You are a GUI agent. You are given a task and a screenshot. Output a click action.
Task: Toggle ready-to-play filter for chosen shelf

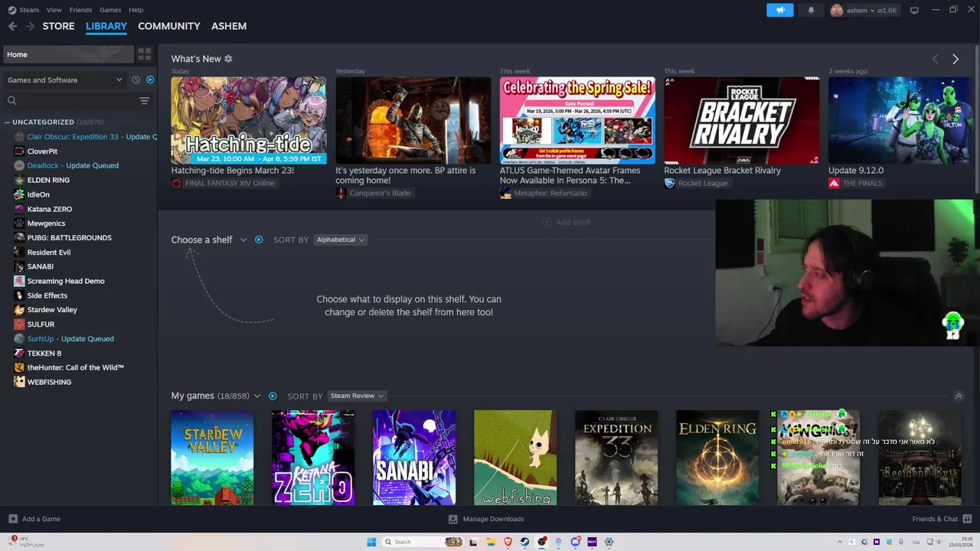tap(259, 240)
